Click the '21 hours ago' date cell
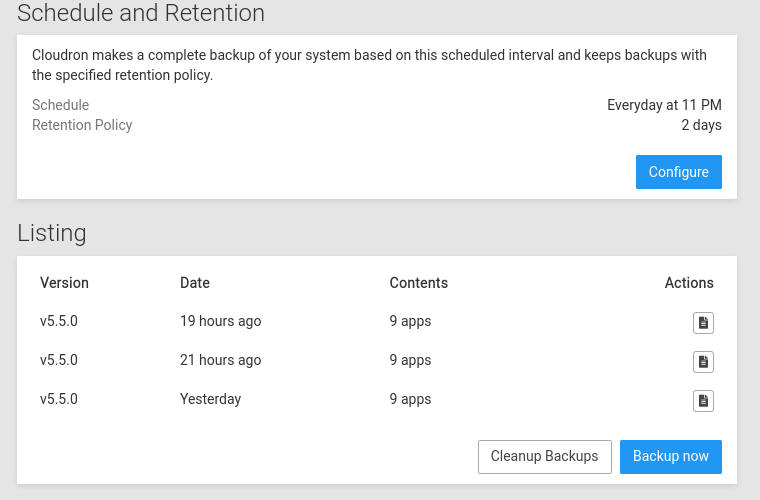 click(221, 360)
